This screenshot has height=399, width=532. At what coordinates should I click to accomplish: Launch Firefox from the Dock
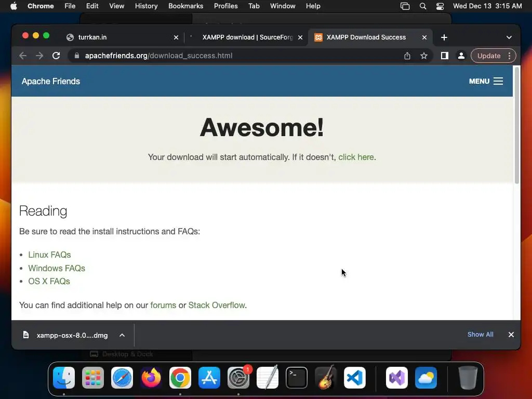pos(151,378)
